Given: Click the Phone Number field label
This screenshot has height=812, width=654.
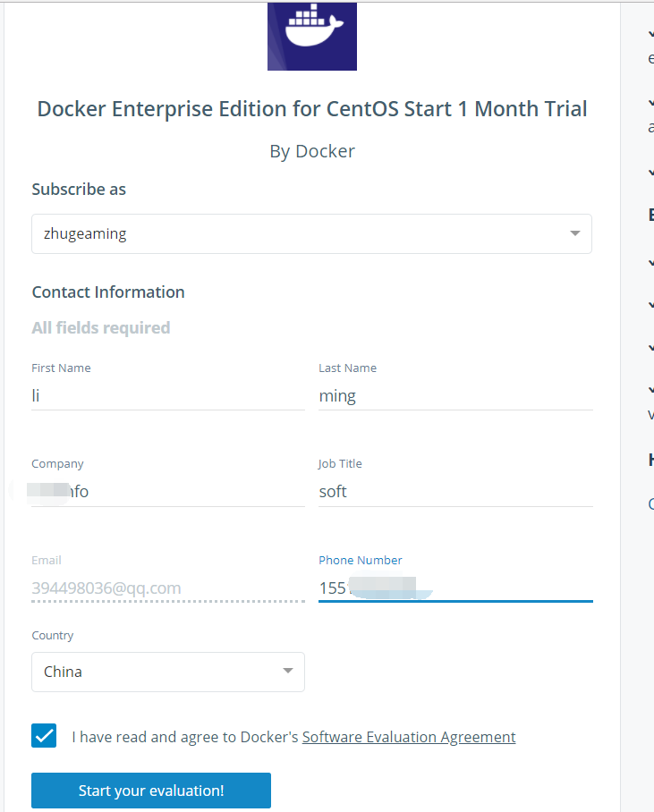Looking at the screenshot, I should point(361,560).
